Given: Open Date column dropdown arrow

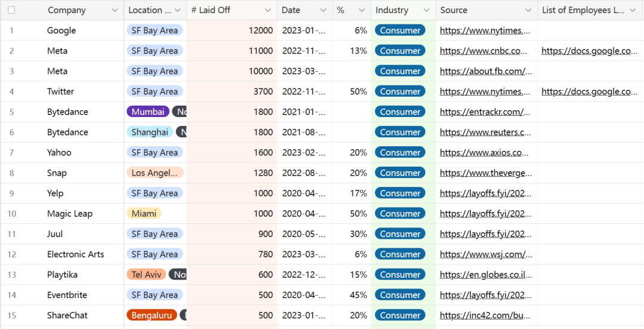Looking at the screenshot, I should (x=323, y=10).
